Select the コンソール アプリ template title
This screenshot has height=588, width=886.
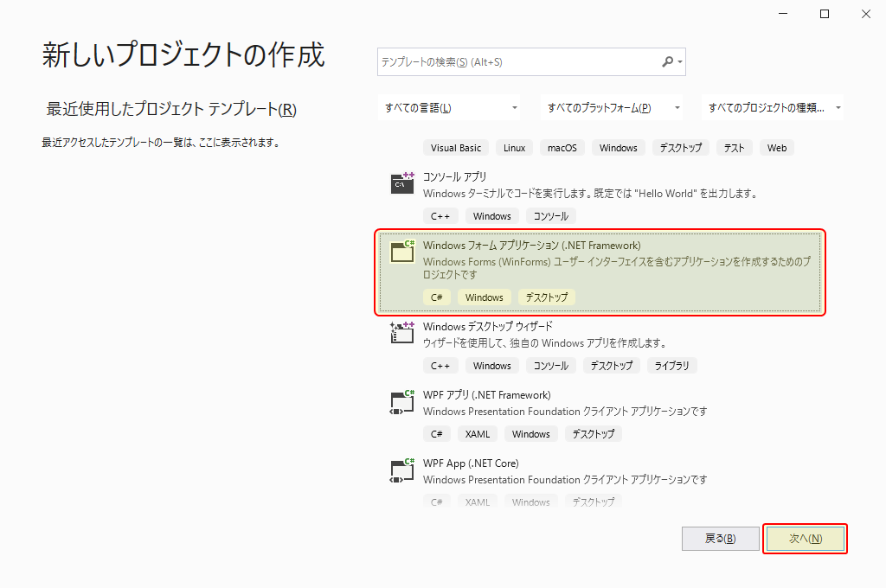pos(455,176)
